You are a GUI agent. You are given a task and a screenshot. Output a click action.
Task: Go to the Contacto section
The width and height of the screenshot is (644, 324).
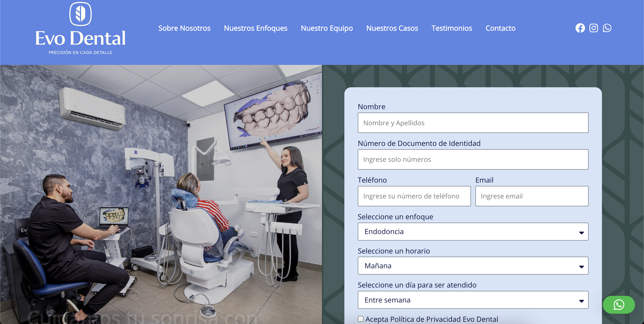pyautogui.click(x=500, y=28)
